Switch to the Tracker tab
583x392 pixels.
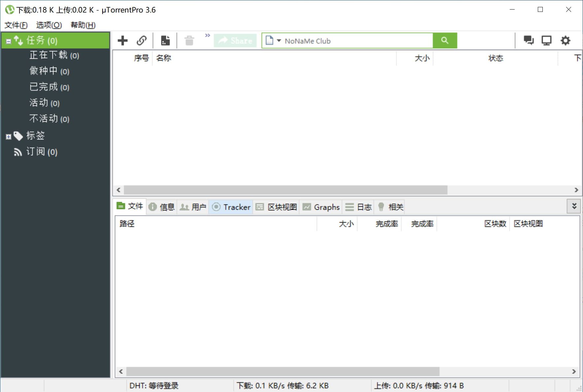(231, 207)
